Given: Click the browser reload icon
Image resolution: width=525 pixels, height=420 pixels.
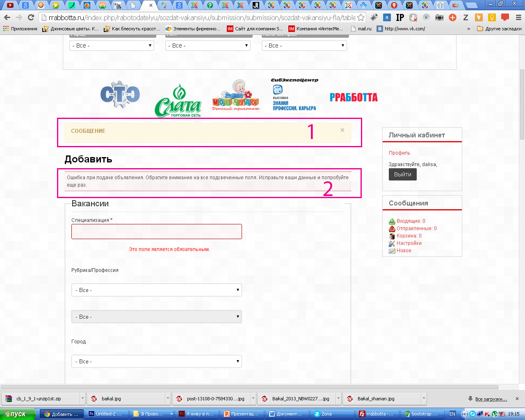Looking at the screenshot, I should click(x=31, y=18).
